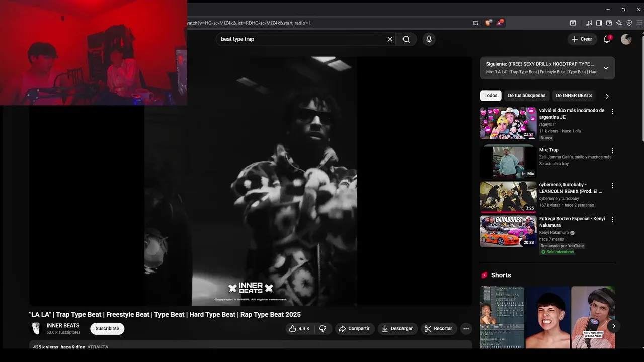
Task: Click the 'Kenyi Nakamura' channel name
Action: (x=553, y=233)
